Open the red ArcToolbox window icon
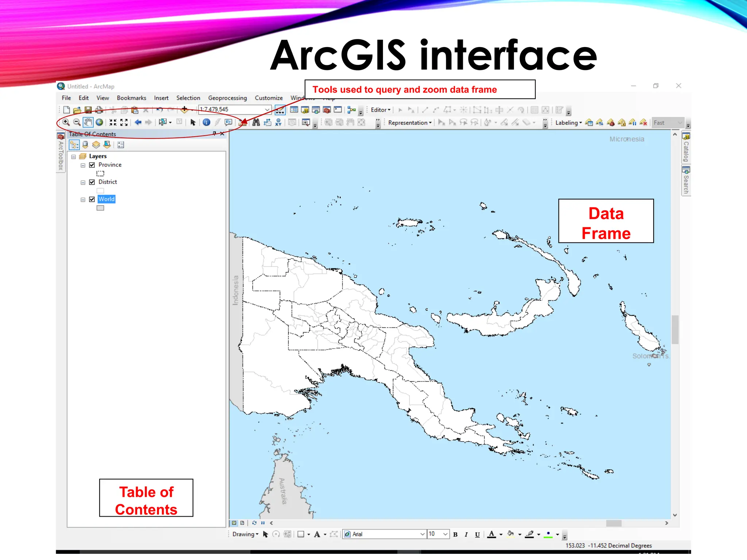 tap(327, 110)
